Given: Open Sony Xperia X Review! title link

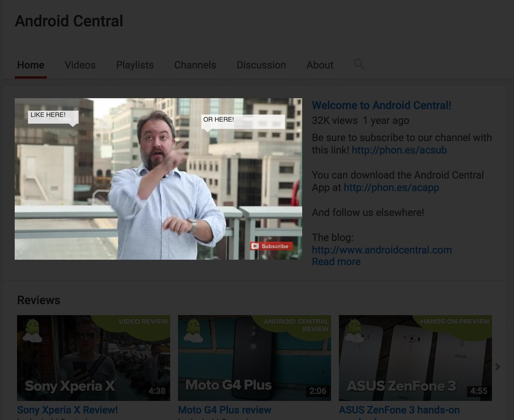Looking at the screenshot, I should click(x=67, y=410).
